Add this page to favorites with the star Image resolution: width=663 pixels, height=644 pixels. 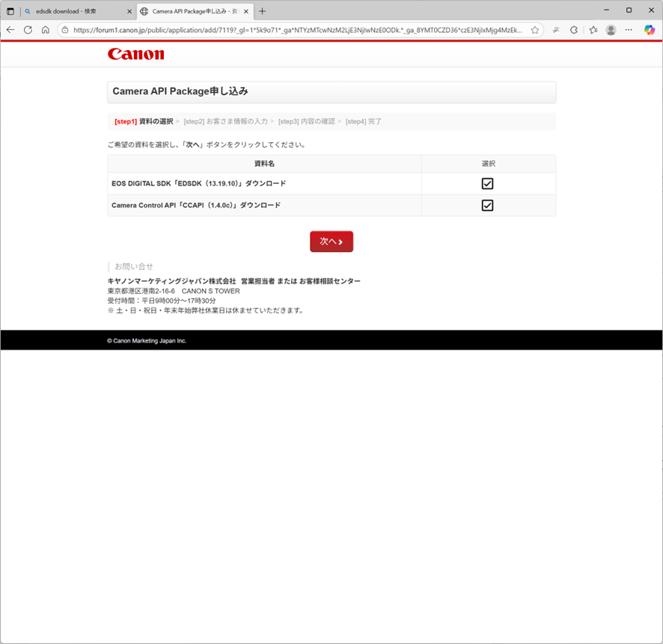click(x=535, y=30)
